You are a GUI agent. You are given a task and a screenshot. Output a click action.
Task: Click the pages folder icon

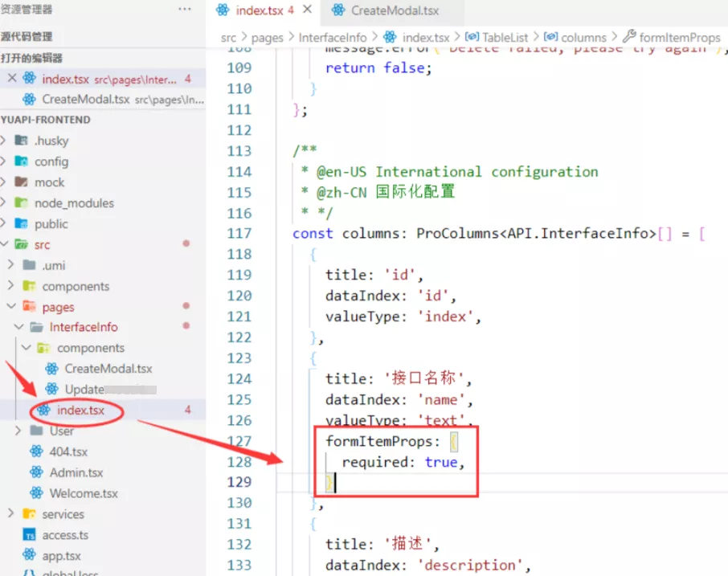(x=29, y=306)
